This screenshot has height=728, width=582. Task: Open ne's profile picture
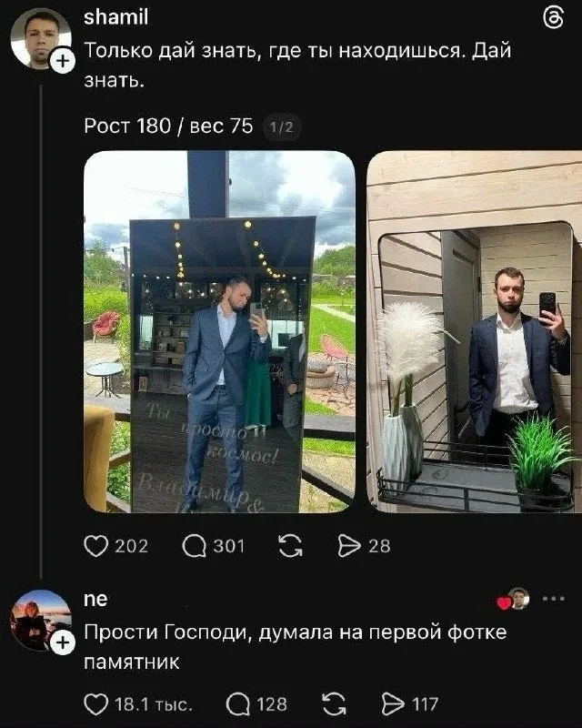coord(39,620)
